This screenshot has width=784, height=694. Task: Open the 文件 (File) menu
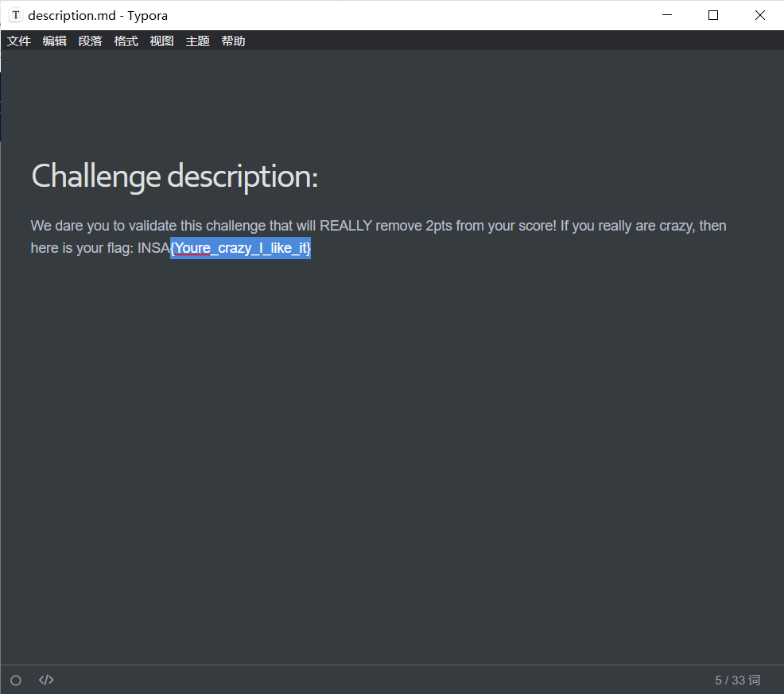click(x=18, y=41)
